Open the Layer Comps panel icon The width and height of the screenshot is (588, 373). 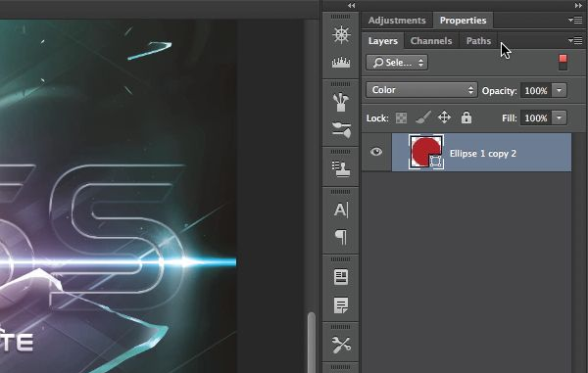pyautogui.click(x=341, y=277)
